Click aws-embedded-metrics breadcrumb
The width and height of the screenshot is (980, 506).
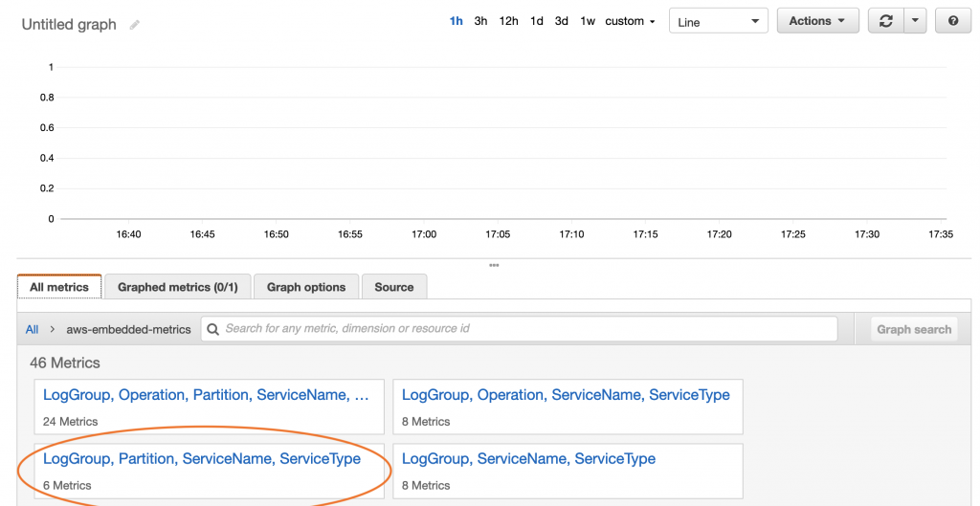pos(129,329)
